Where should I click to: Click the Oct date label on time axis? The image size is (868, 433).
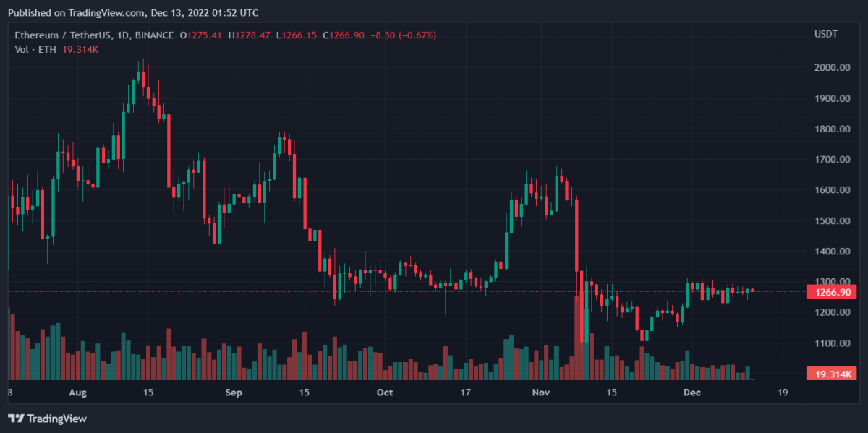pyautogui.click(x=385, y=393)
